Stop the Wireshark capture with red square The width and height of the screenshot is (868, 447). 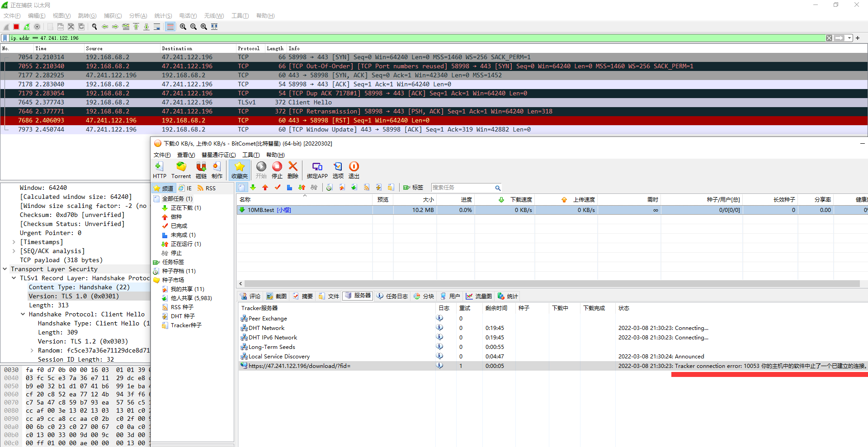tap(16, 27)
